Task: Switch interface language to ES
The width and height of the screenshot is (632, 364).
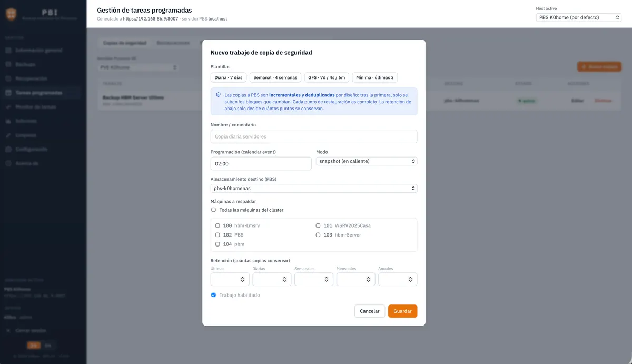Action: coord(33,346)
